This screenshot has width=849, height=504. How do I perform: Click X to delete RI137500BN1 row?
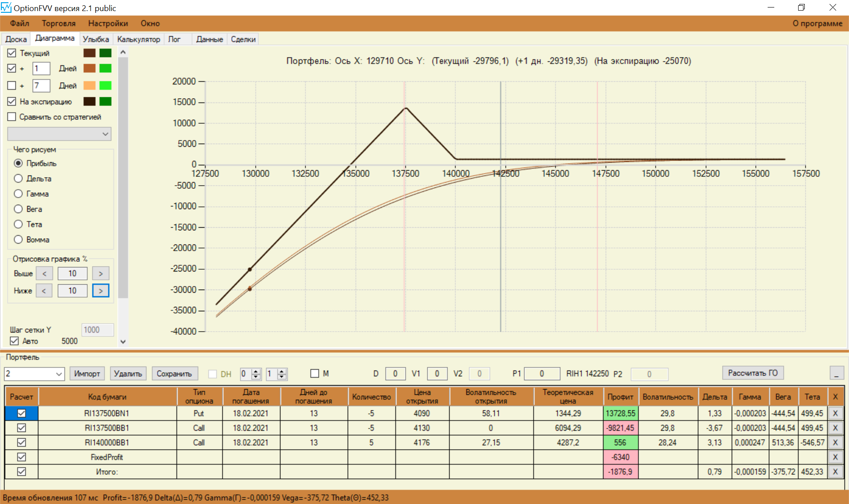(x=835, y=413)
